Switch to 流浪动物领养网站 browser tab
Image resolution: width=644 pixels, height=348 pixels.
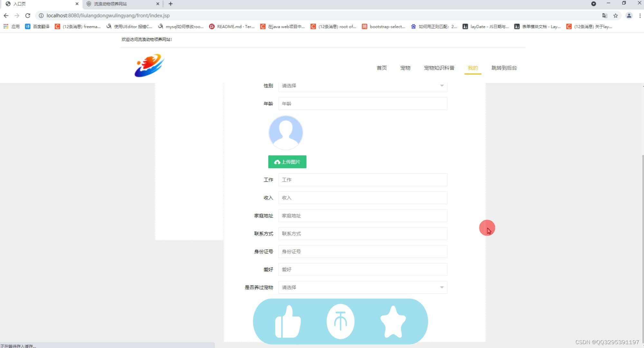122,4
